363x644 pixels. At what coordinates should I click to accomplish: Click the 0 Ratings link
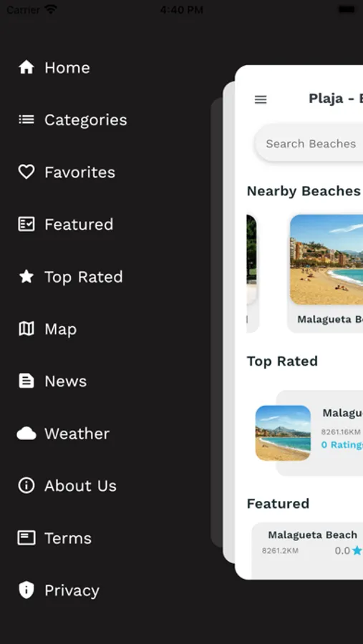342,445
